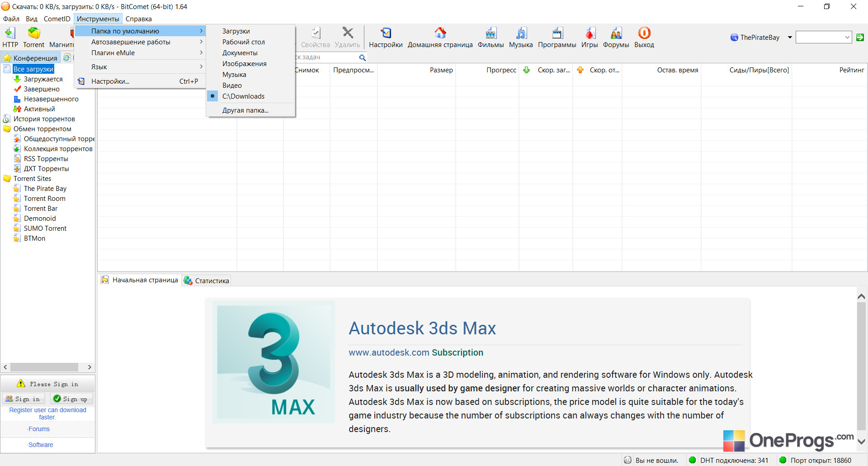Click the Please Sign in warning icon

coord(21,384)
